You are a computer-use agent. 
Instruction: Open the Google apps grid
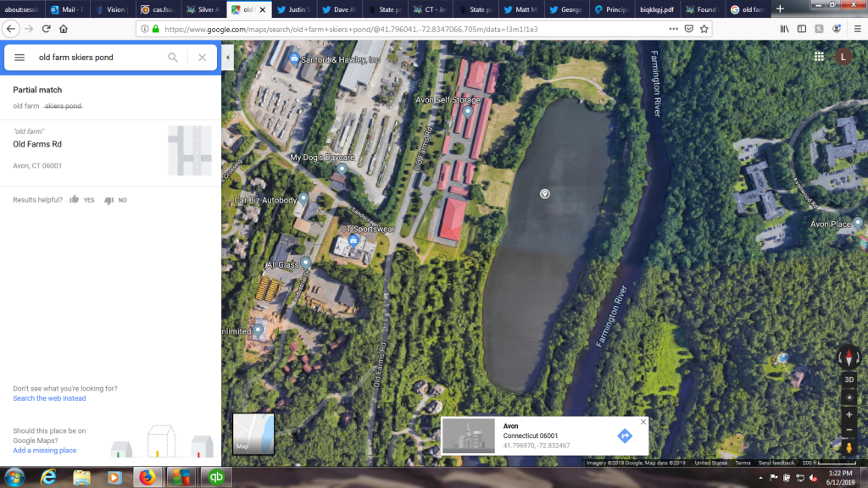(x=819, y=57)
